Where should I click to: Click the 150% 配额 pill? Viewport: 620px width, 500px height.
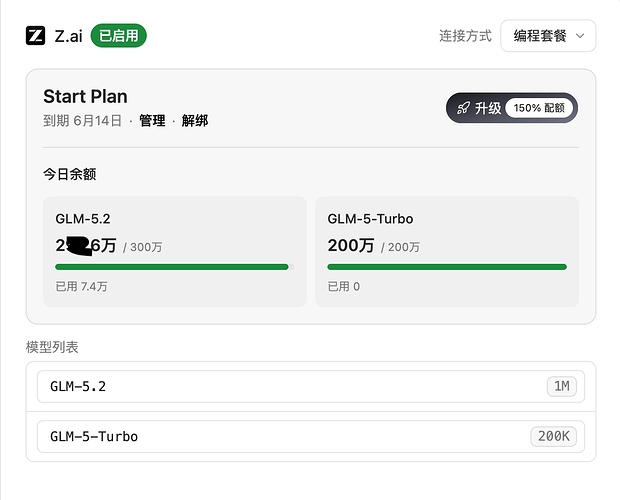[x=539, y=108]
